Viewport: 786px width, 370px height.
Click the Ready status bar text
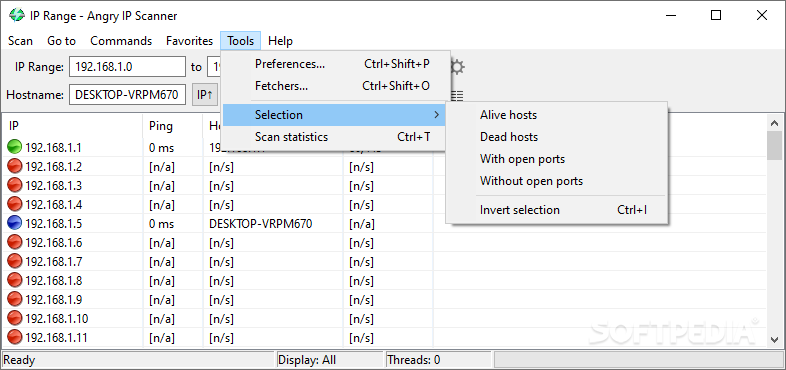pos(20,360)
